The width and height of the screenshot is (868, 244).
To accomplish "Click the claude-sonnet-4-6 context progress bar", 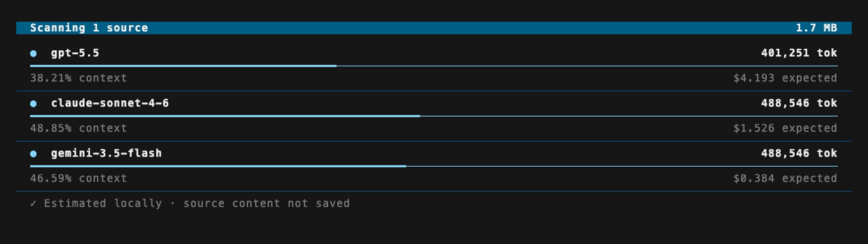I will pos(433,116).
